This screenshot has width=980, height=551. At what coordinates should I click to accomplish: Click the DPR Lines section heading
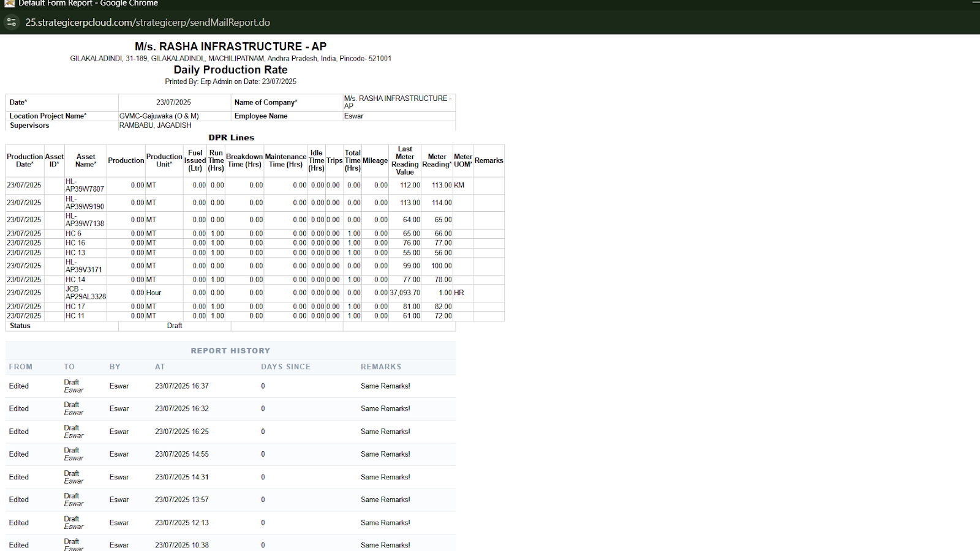tap(231, 138)
